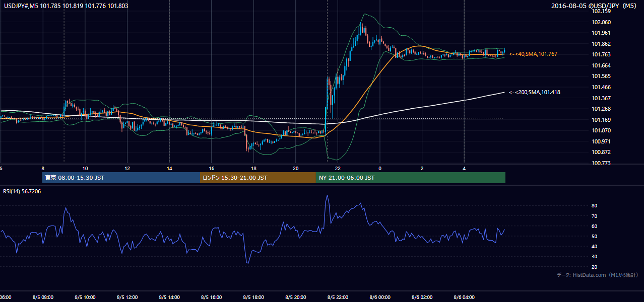
Task: Select the NY 21:00-06:00 JST session bar
Action: [411, 178]
